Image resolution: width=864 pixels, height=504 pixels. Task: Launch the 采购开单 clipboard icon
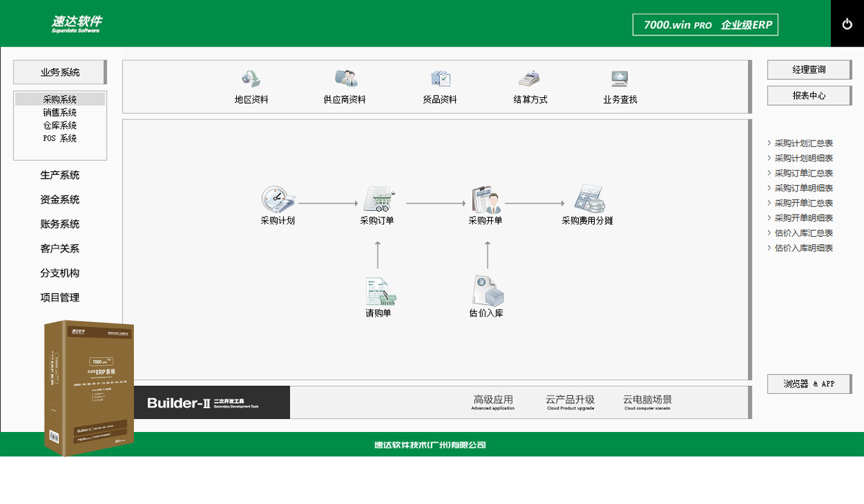click(x=486, y=199)
